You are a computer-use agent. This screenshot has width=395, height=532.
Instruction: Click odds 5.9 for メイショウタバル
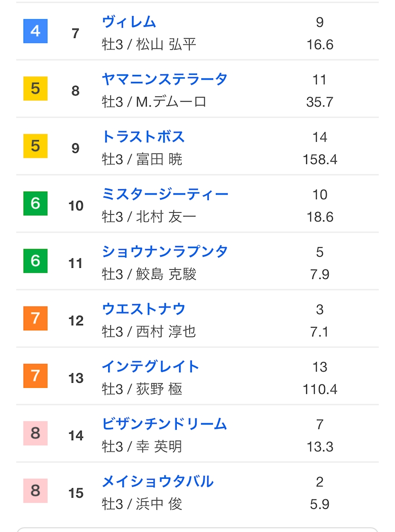point(320,504)
